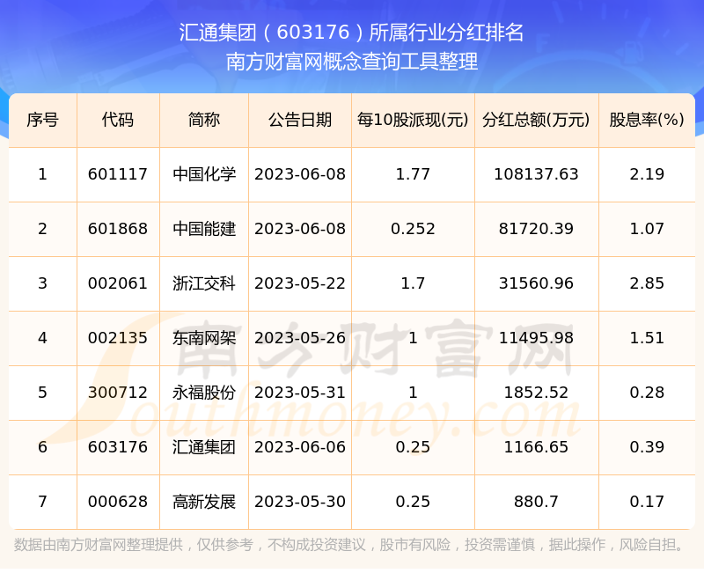The width and height of the screenshot is (704, 588).
Task: Click column header '序号'
Action: point(42,120)
